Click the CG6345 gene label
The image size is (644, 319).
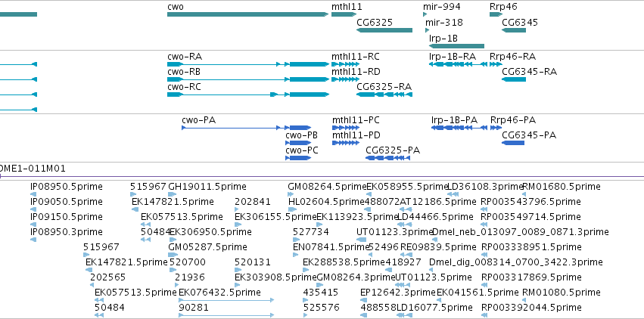tap(520, 22)
